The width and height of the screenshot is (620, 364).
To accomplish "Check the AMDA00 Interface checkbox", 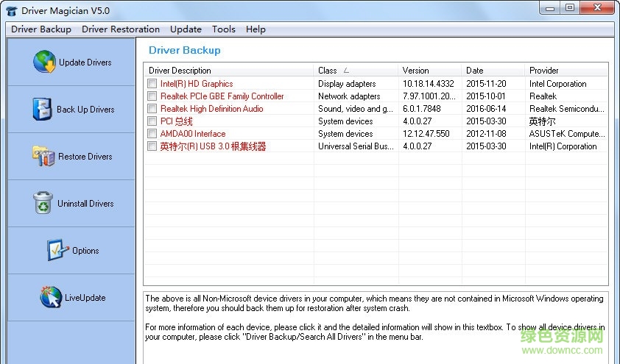I will [x=152, y=133].
